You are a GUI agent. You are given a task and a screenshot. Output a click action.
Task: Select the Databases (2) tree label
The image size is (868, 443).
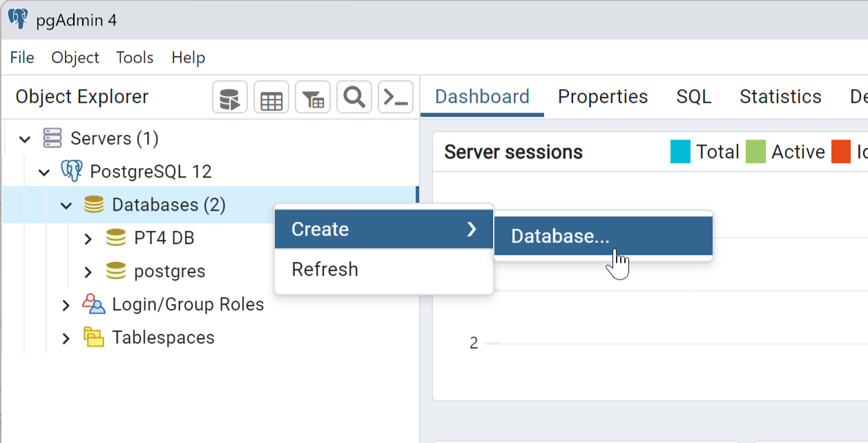tap(168, 205)
